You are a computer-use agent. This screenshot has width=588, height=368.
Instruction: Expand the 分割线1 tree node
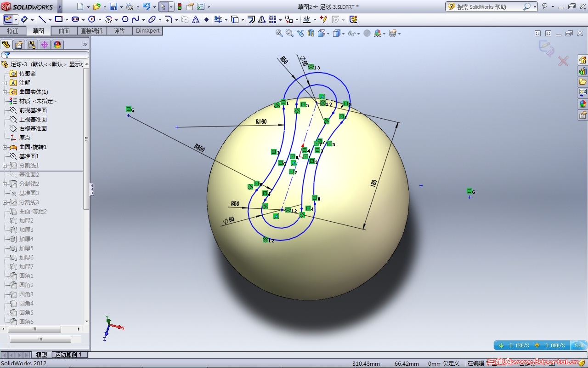pos(5,166)
